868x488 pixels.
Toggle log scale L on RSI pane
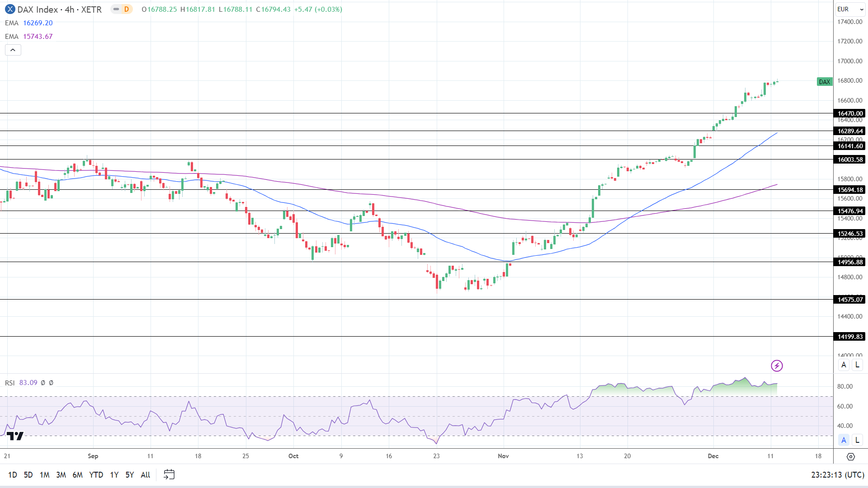[x=857, y=440]
